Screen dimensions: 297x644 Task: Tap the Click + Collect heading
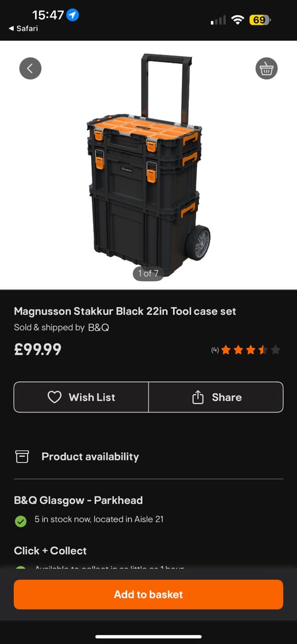click(x=50, y=550)
